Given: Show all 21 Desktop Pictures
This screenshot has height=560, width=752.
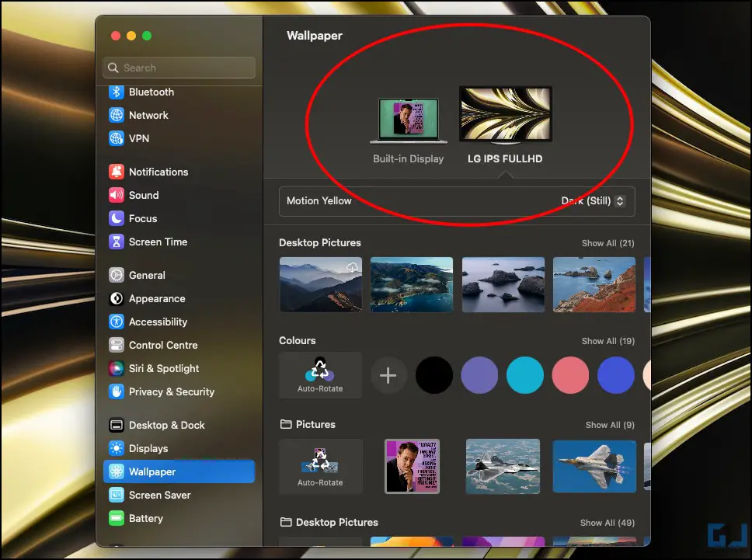Looking at the screenshot, I should point(608,243).
